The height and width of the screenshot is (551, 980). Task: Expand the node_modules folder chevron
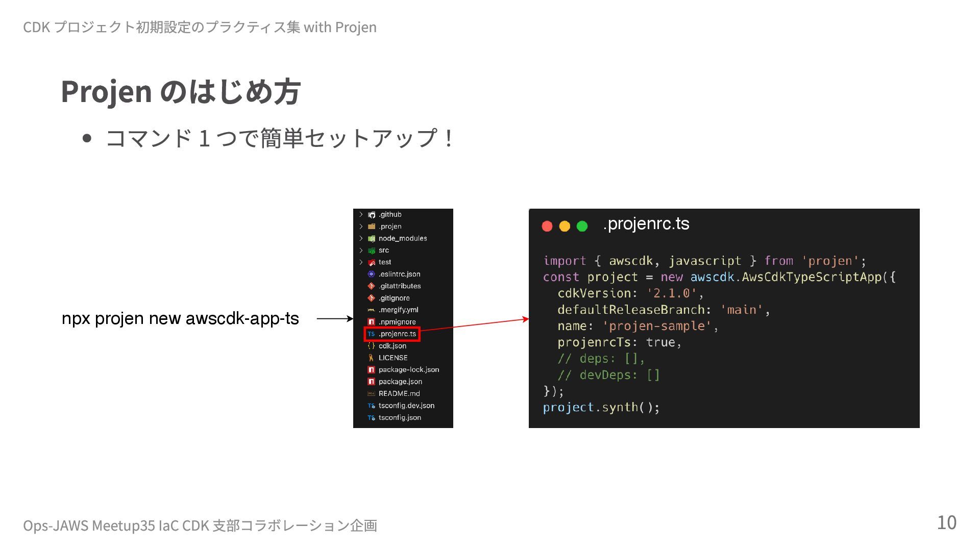coord(361,238)
